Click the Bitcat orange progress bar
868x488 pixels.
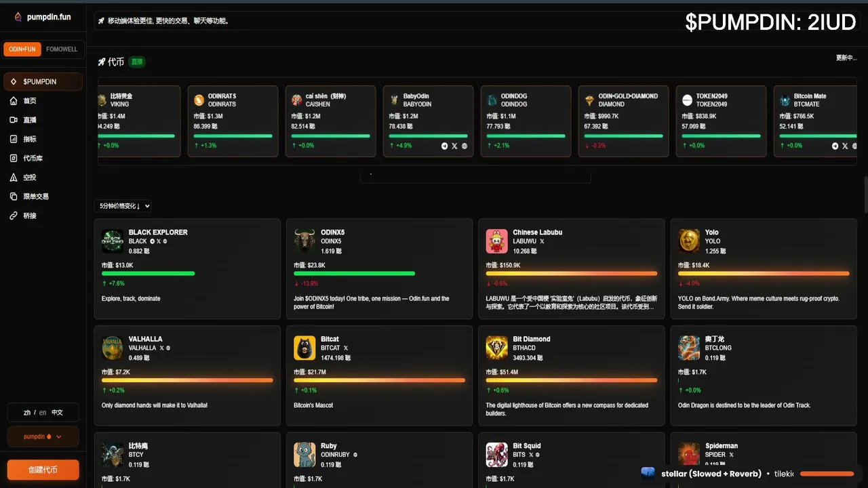(x=379, y=380)
